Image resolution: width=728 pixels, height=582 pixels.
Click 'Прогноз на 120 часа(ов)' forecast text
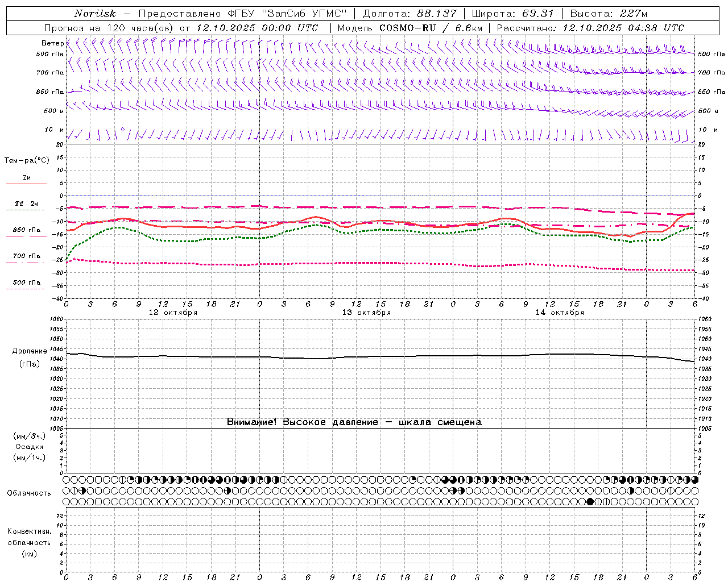coord(110,28)
